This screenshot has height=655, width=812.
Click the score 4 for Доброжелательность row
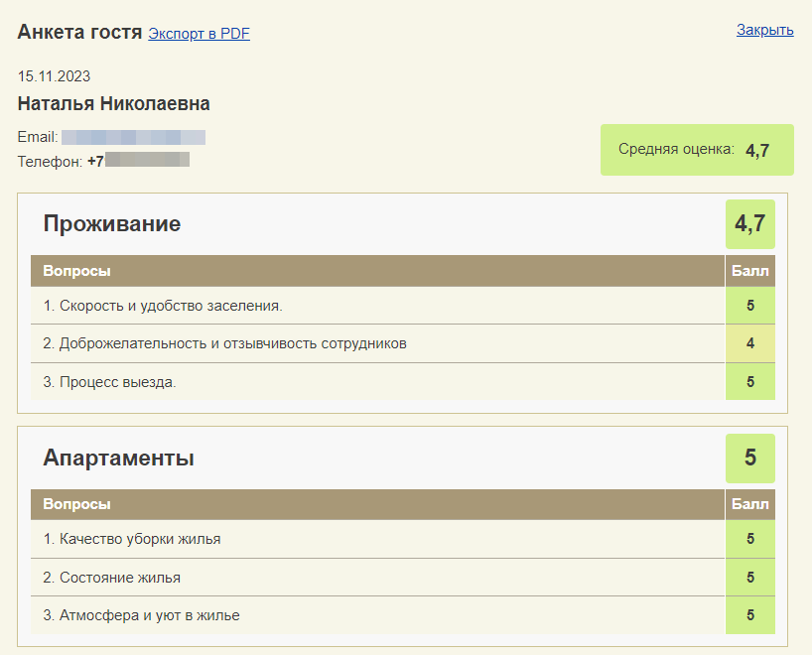[749, 343]
